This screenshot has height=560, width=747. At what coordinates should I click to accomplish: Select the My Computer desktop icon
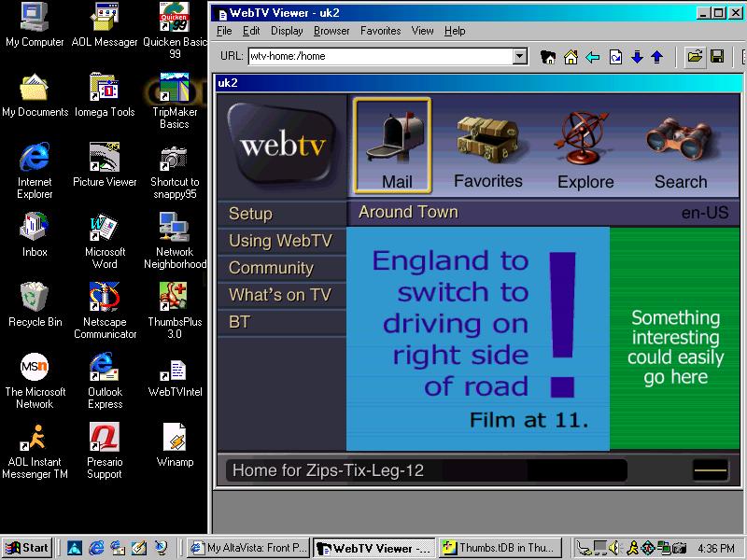35,25
